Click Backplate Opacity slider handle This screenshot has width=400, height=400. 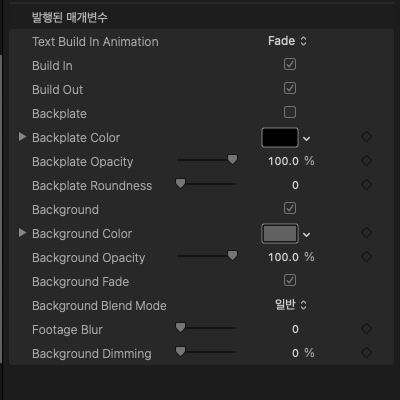coord(232,159)
